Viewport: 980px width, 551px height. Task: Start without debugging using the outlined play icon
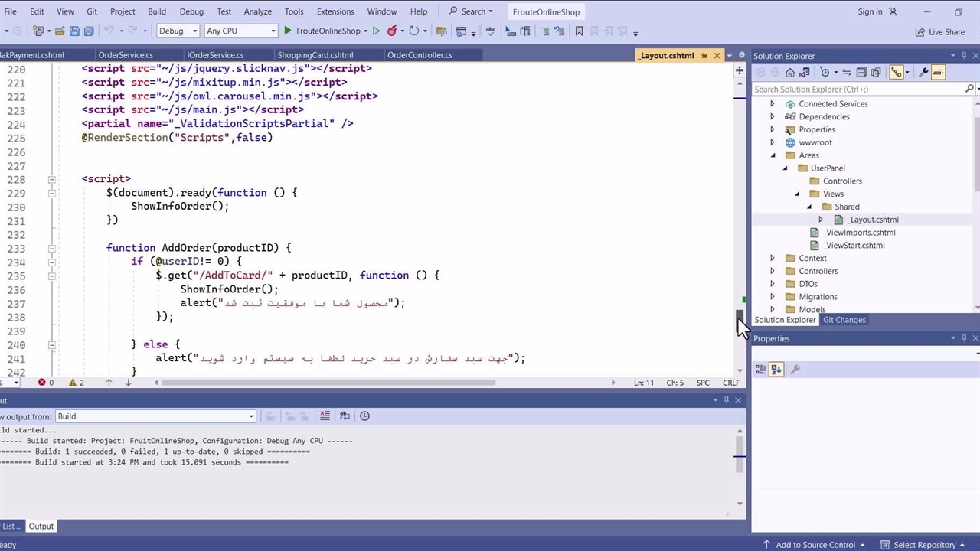376,31
